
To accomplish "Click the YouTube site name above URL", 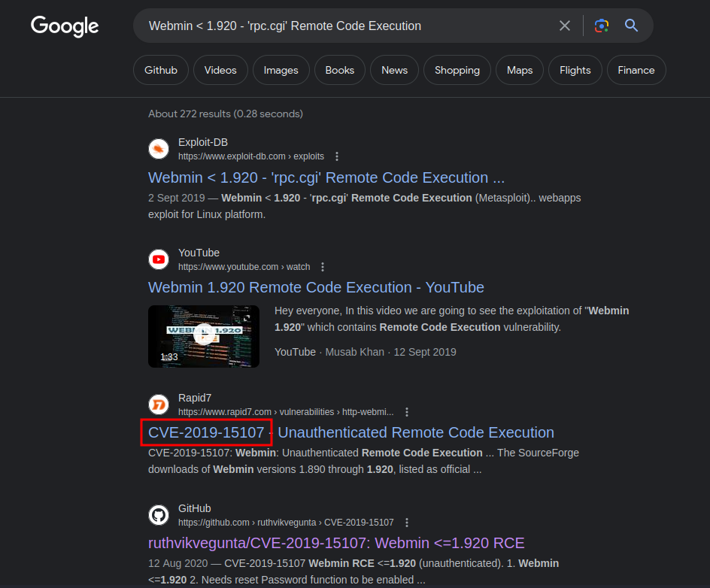I will pos(199,253).
